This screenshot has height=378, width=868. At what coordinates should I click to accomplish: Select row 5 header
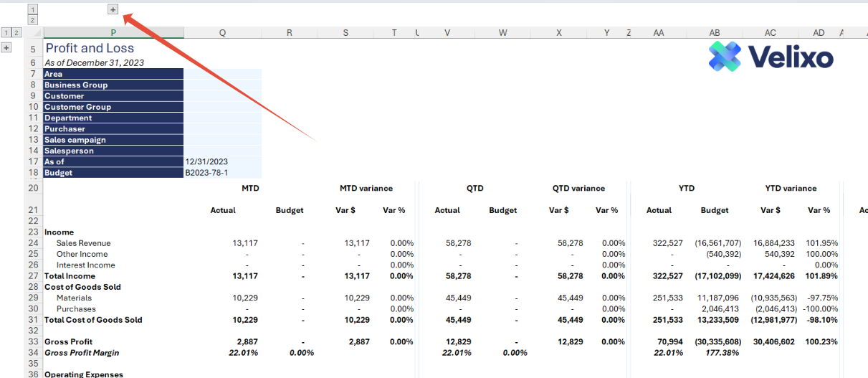tap(33, 49)
